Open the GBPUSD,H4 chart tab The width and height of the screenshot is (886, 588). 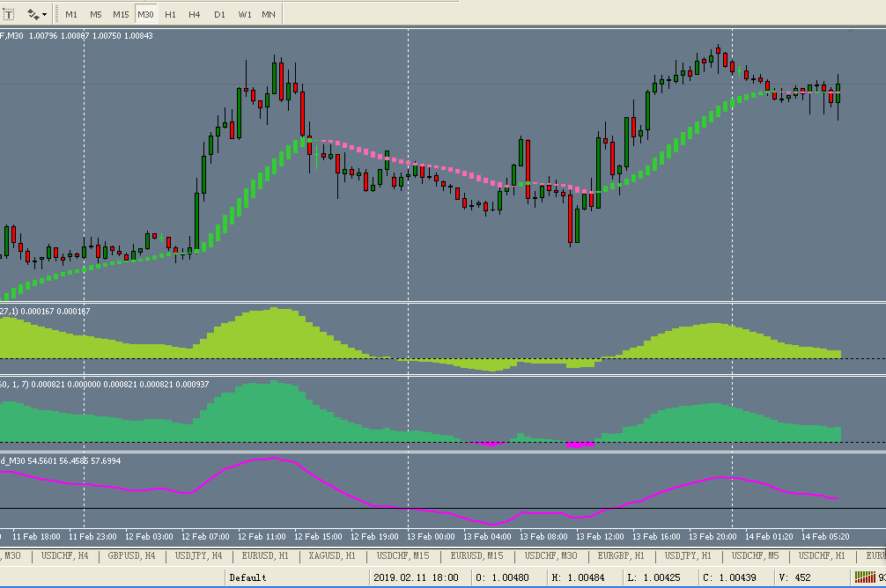click(x=131, y=555)
